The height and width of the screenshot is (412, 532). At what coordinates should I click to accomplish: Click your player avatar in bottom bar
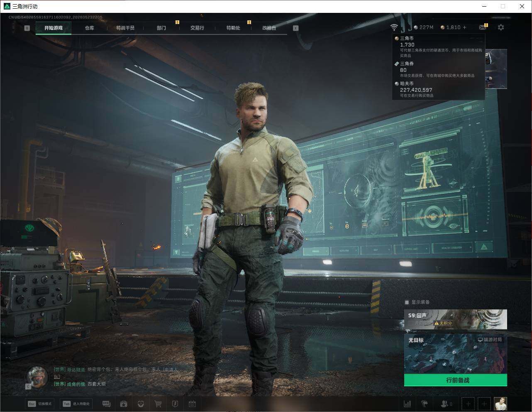500,404
